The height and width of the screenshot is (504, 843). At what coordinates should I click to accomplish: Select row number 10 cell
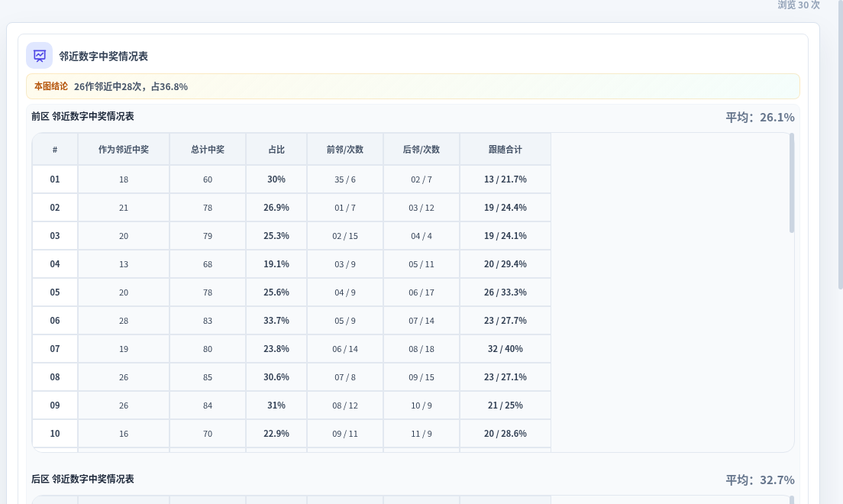point(55,434)
